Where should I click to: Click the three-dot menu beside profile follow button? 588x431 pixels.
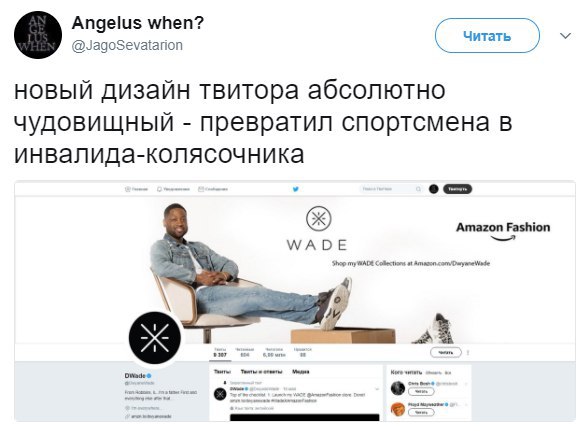pyautogui.click(x=468, y=353)
